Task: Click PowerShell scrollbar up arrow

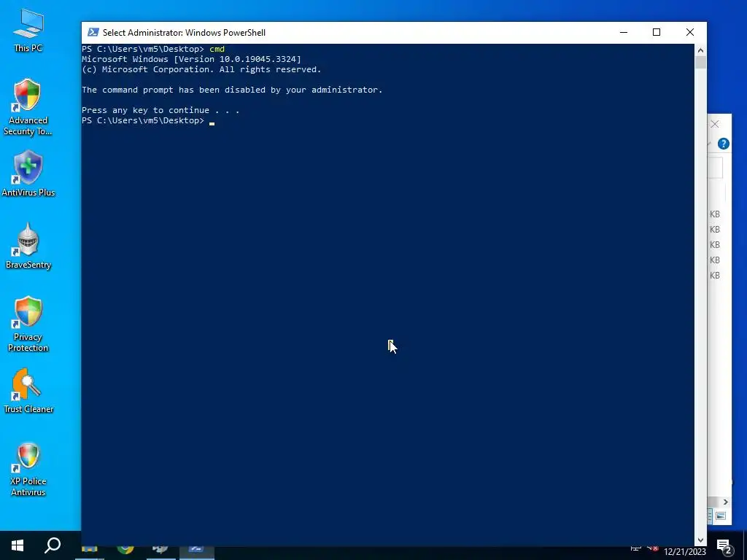Action: (x=700, y=50)
